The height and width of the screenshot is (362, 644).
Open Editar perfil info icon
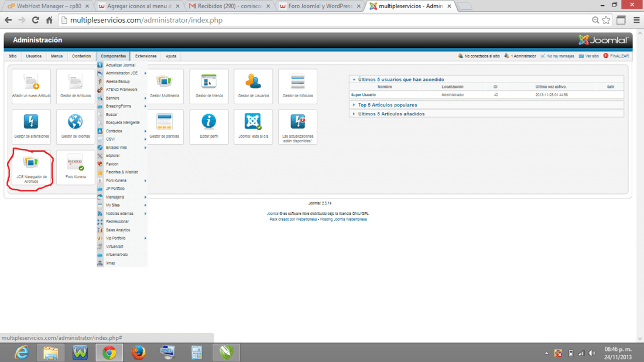pyautogui.click(x=209, y=127)
